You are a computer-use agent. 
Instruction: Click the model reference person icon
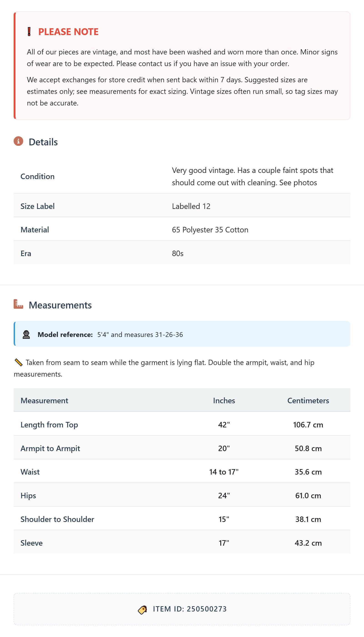pyautogui.click(x=26, y=335)
